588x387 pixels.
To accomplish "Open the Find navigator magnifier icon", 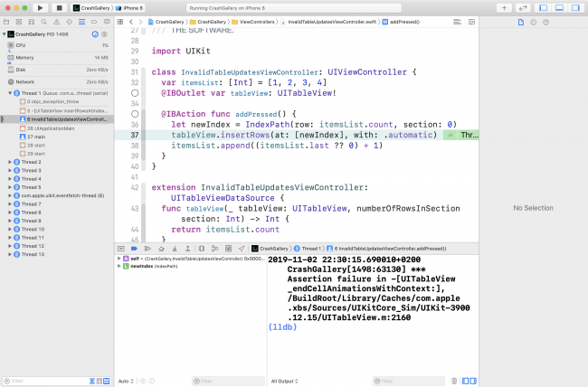I will (x=43, y=20).
